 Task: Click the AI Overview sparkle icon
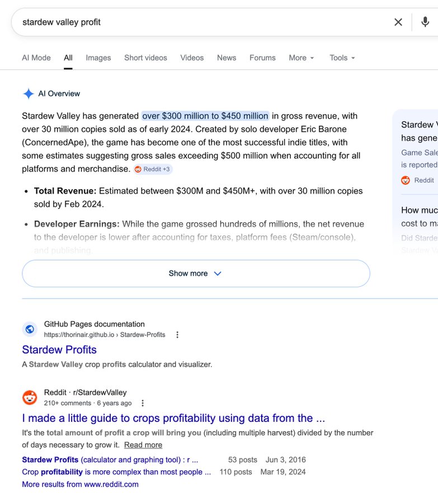[29, 94]
